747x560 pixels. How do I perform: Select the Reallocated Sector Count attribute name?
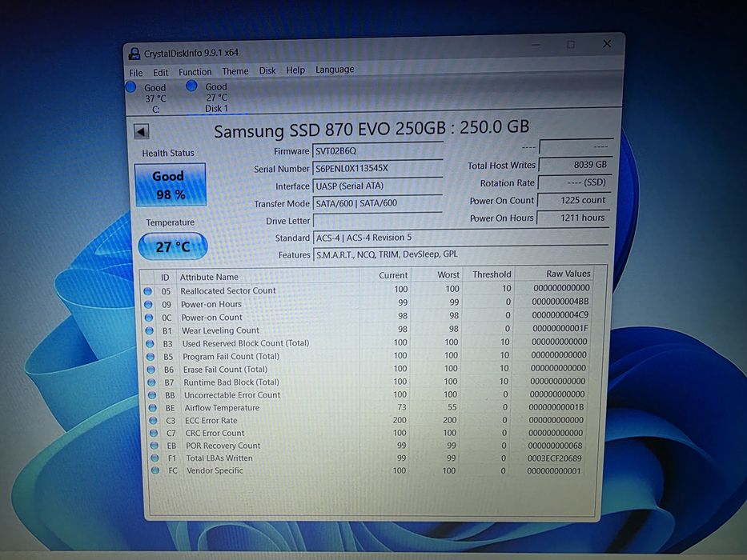click(x=227, y=290)
